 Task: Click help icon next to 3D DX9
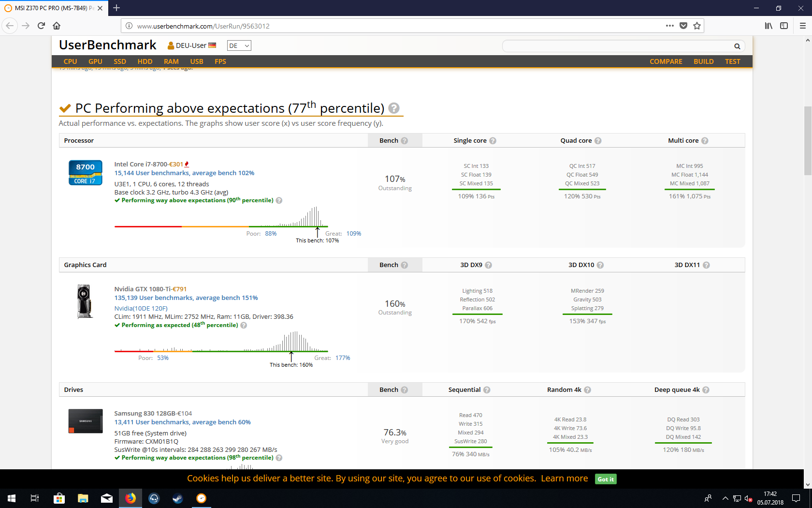point(488,265)
